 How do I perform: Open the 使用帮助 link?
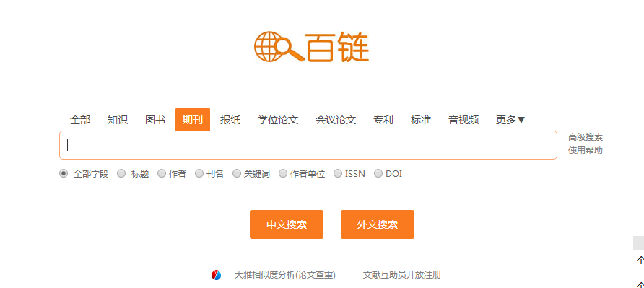586,150
